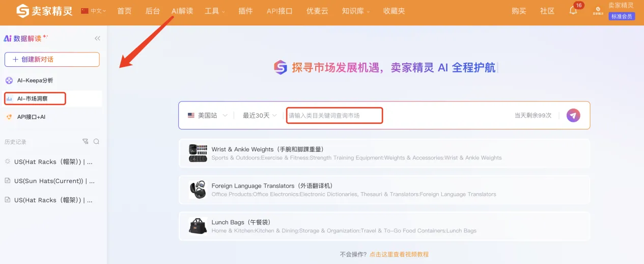Collapse the sidebar with double-chevron icon

97,38
